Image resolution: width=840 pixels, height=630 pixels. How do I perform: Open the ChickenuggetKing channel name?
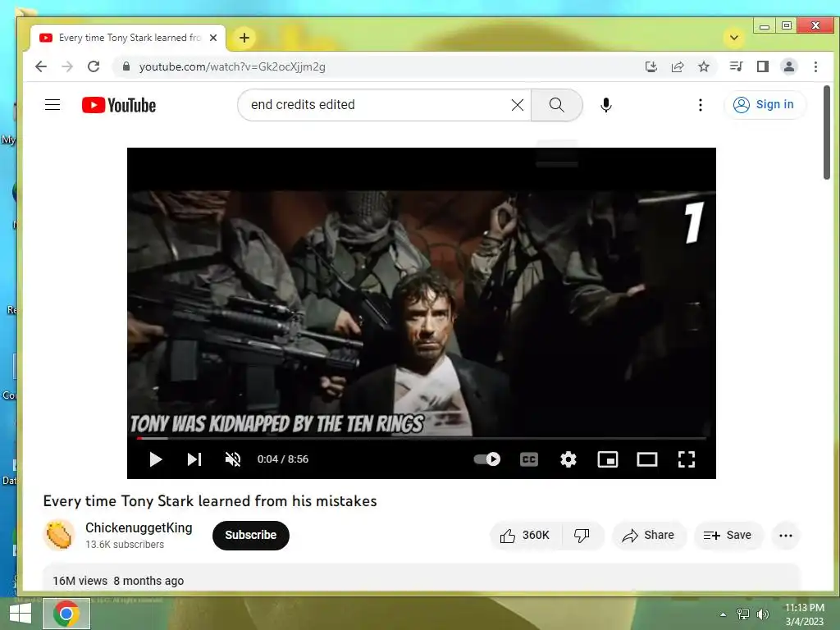tap(139, 527)
